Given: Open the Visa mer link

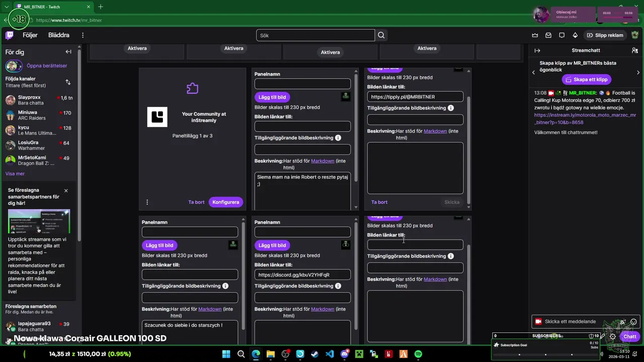Looking at the screenshot, I should 15,173.
